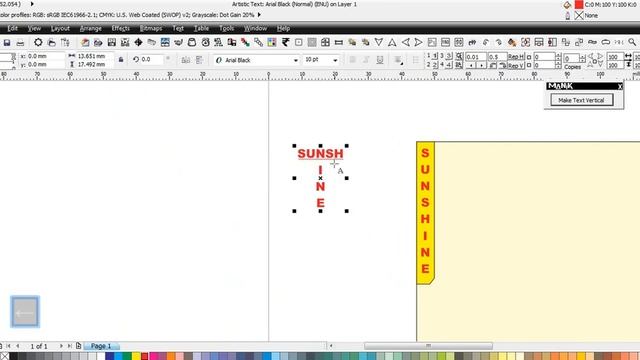Toggle bold text formatting

coord(352,60)
